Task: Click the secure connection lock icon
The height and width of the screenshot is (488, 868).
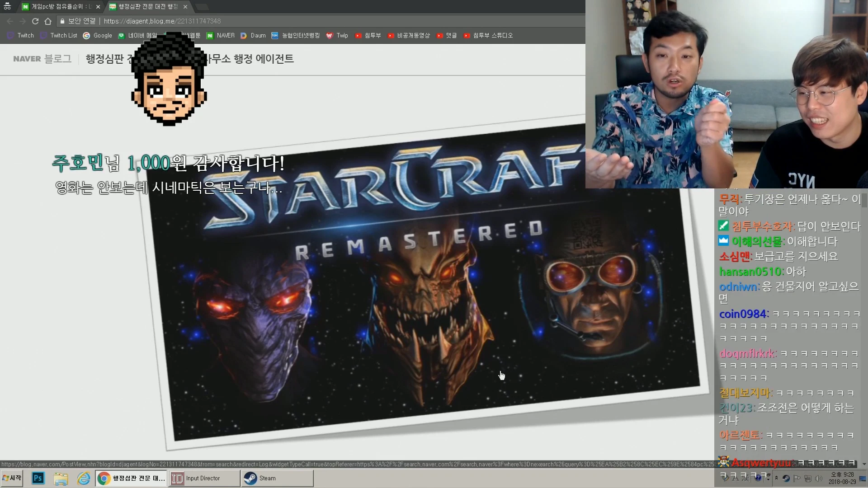Action: pyautogui.click(x=62, y=21)
